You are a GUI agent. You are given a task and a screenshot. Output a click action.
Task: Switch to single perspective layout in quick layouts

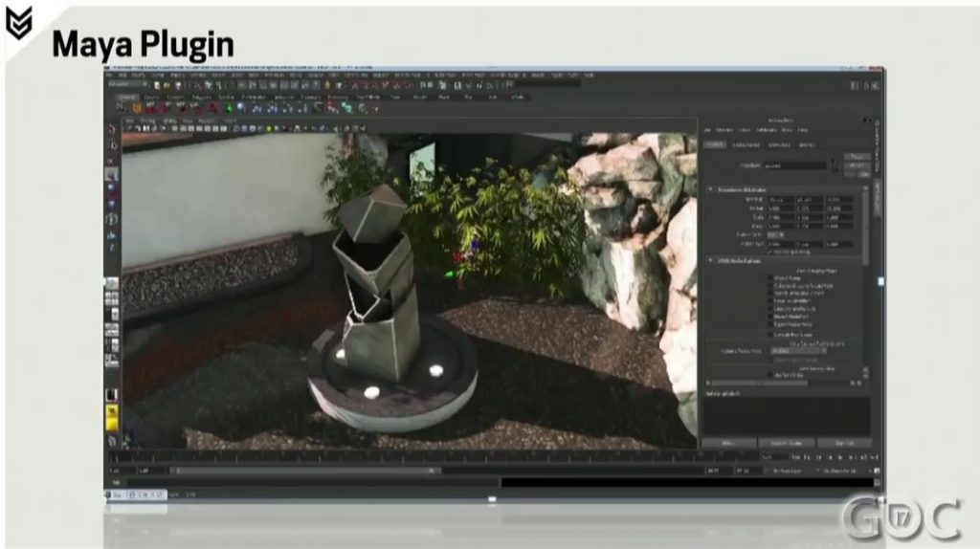coord(112,284)
